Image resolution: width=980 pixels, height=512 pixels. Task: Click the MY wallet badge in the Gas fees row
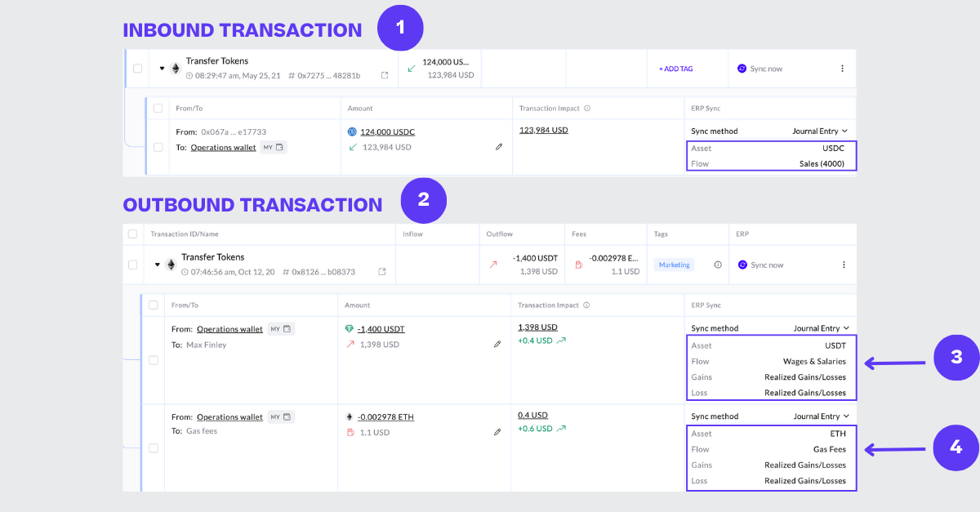pyautogui.click(x=281, y=416)
